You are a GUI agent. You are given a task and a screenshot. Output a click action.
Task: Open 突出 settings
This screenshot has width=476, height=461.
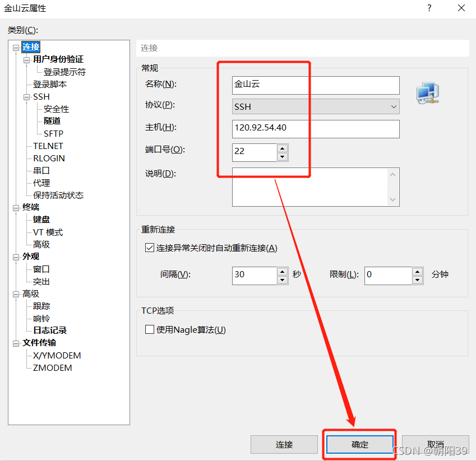point(41,281)
